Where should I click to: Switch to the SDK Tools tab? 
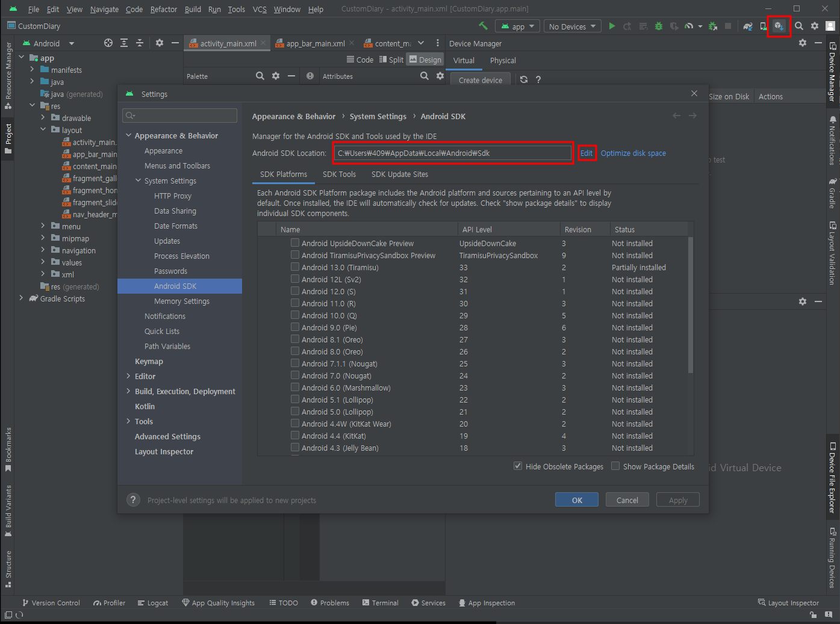click(339, 174)
